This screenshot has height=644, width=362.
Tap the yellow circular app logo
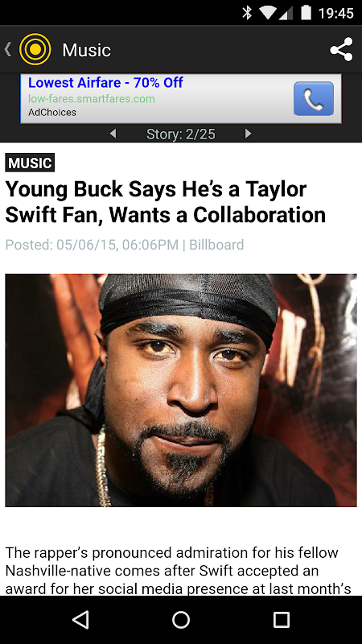click(35, 49)
